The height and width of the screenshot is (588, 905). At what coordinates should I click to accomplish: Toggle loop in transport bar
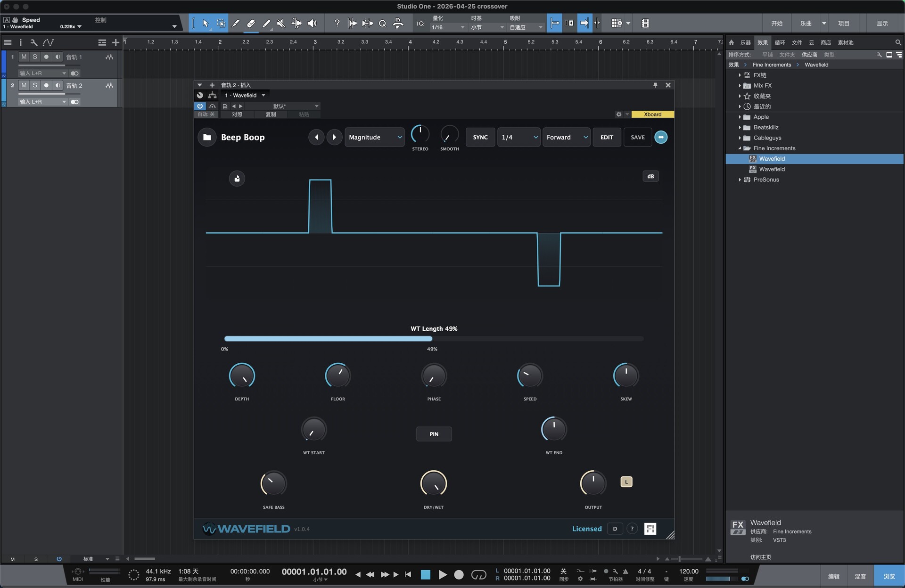(x=478, y=574)
